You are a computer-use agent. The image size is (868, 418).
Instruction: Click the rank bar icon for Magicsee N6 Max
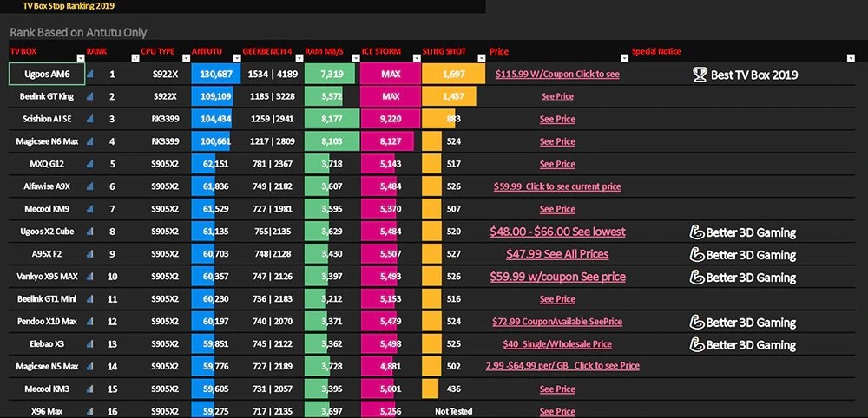(x=90, y=141)
